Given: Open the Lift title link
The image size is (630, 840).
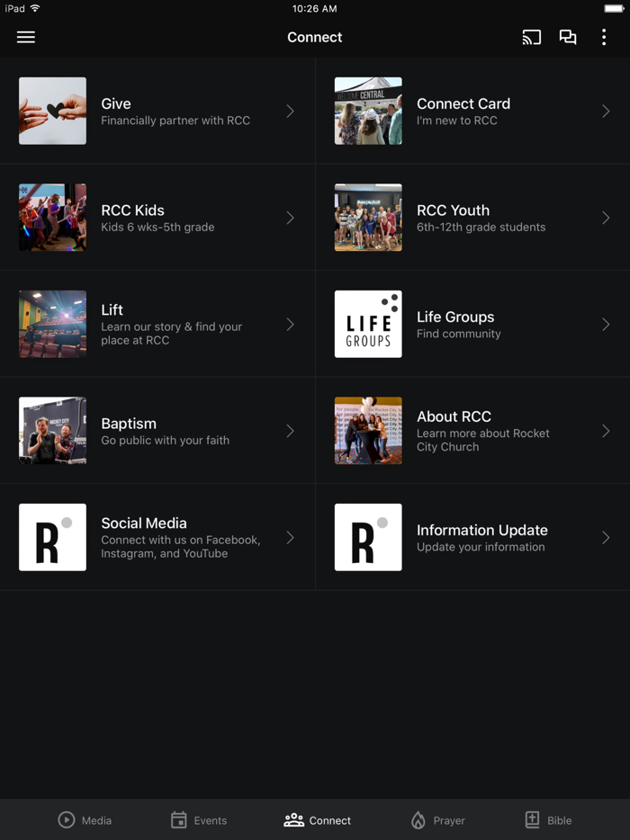Looking at the screenshot, I should pyautogui.click(x=112, y=309).
